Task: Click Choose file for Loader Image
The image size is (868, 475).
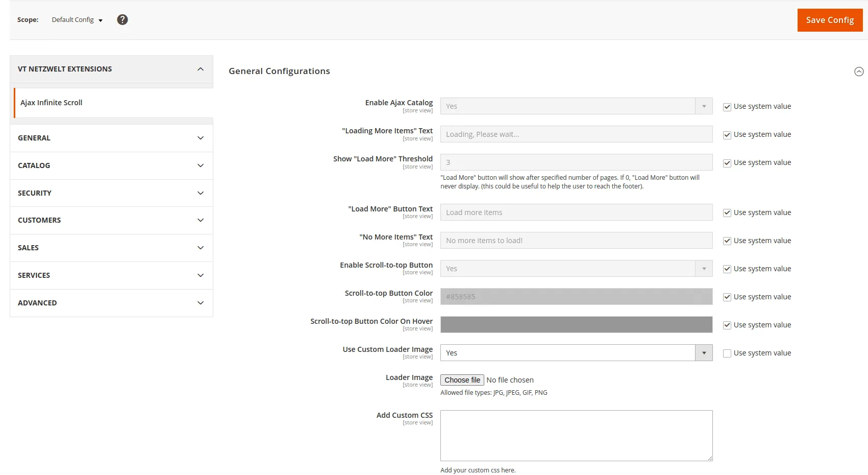Action: [x=462, y=380]
